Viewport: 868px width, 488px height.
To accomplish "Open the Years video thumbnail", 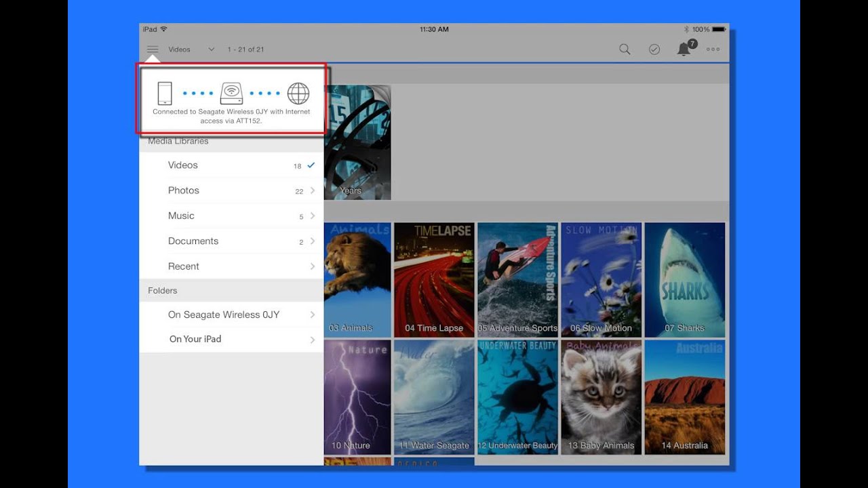I will [357, 142].
